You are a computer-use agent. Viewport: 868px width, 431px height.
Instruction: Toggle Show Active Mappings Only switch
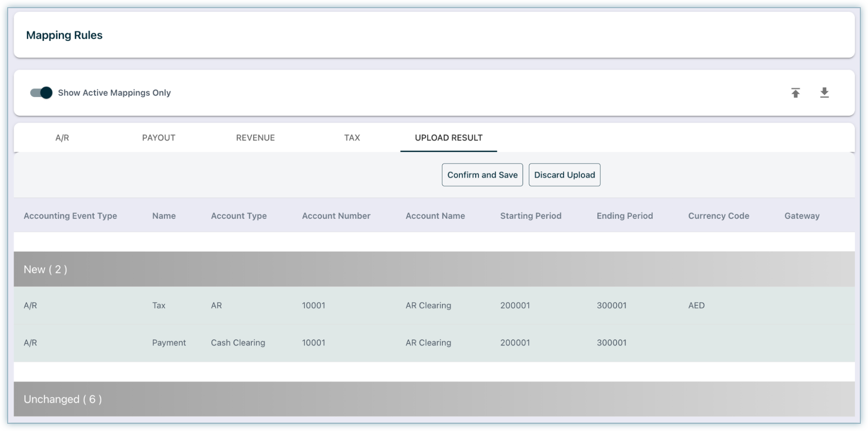coord(41,93)
